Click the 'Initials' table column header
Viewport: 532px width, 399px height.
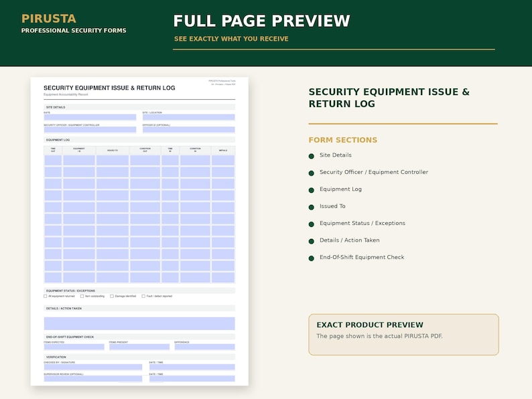223,150
